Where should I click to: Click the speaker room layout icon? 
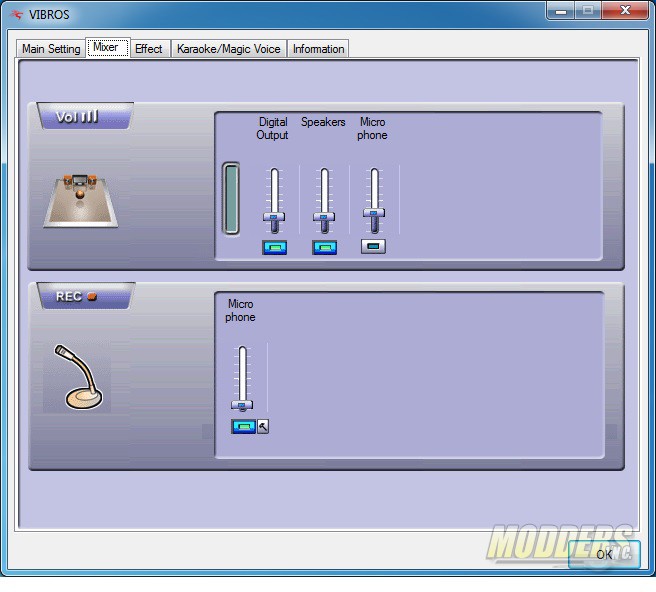pyautogui.click(x=80, y=201)
